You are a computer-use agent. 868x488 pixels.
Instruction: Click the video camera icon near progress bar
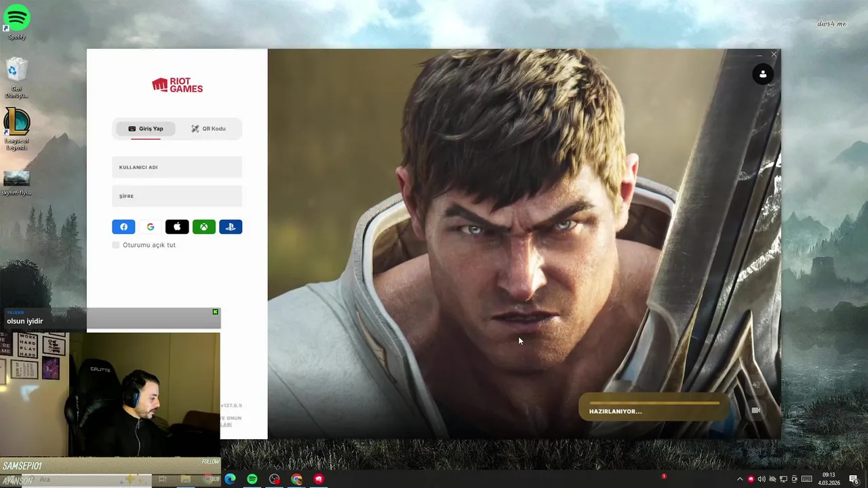pyautogui.click(x=756, y=410)
